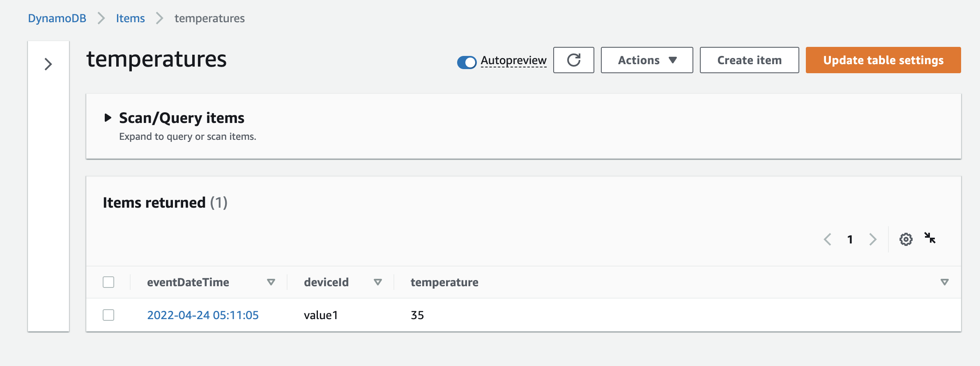This screenshot has width=980, height=366.
Task: Expand the left sidebar panel
Action: tap(48, 64)
